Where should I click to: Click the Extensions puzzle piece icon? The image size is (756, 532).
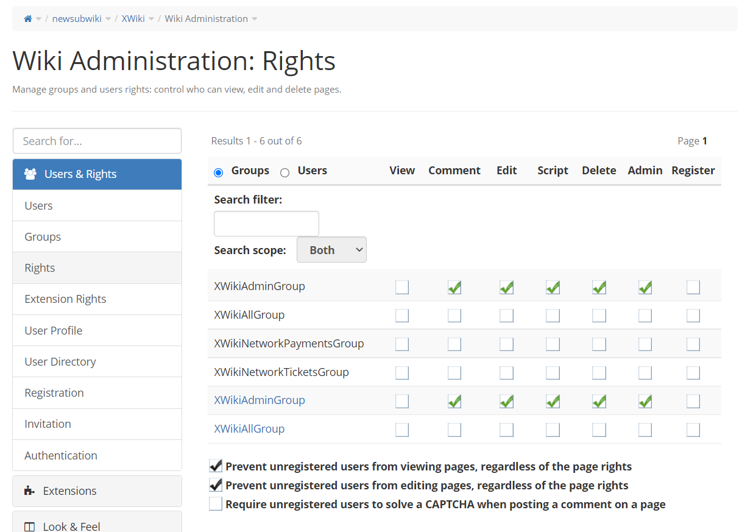click(x=29, y=491)
